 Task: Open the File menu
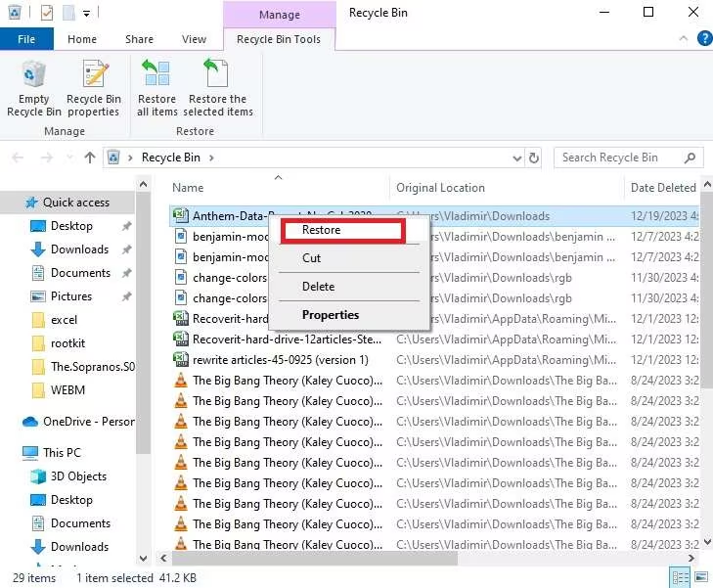(26, 39)
